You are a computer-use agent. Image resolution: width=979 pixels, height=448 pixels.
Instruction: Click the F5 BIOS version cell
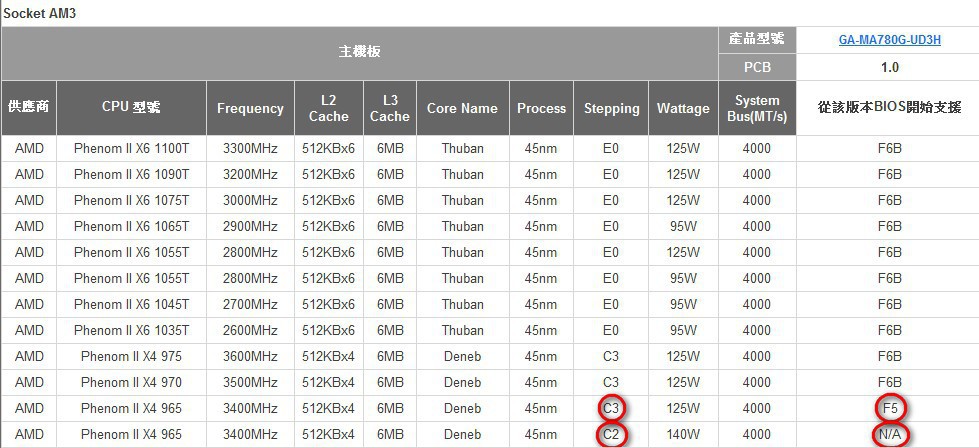click(890, 409)
